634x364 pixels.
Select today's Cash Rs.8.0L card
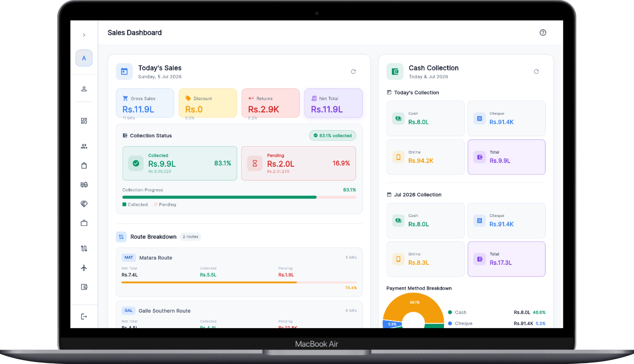425,118
